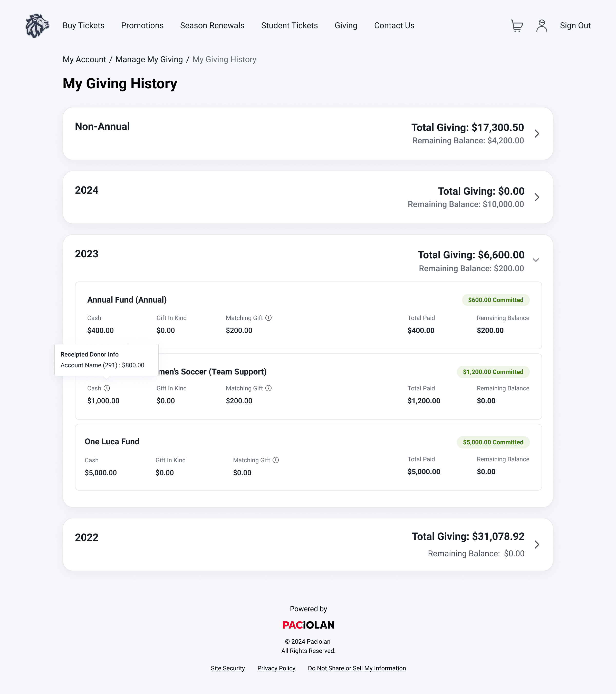Expand the Non-Annual giving chevron
Image resolution: width=616 pixels, height=694 pixels.
point(537,134)
